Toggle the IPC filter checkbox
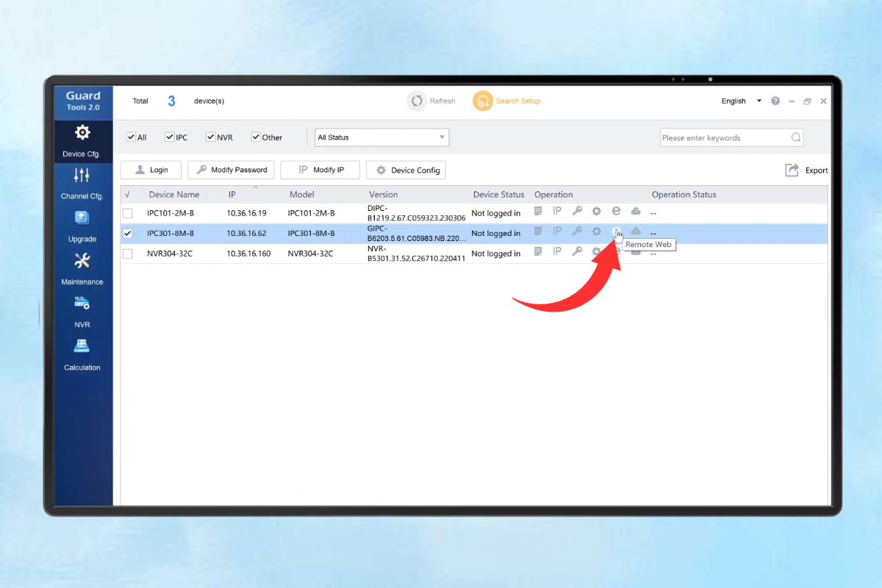The image size is (882, 588). click(169, 137)
